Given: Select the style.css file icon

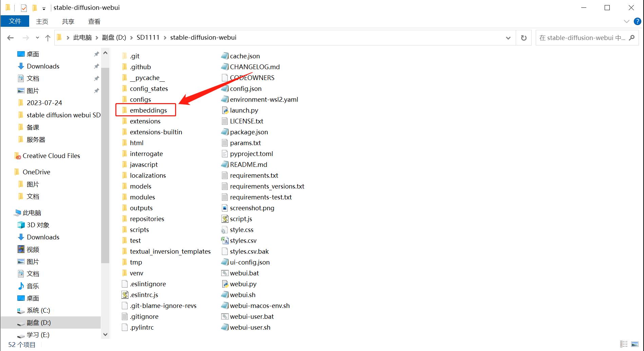Looking at the screenshot, I should [225, 230].
